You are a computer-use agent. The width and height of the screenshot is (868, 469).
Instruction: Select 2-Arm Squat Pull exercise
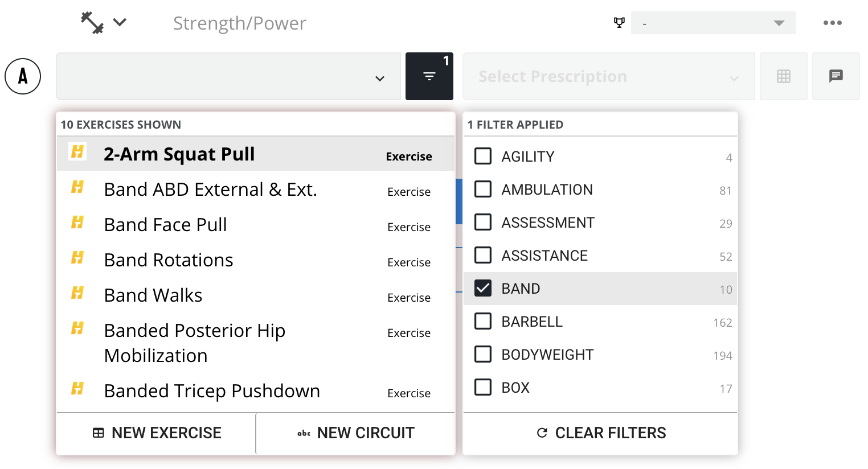point(256,154)
